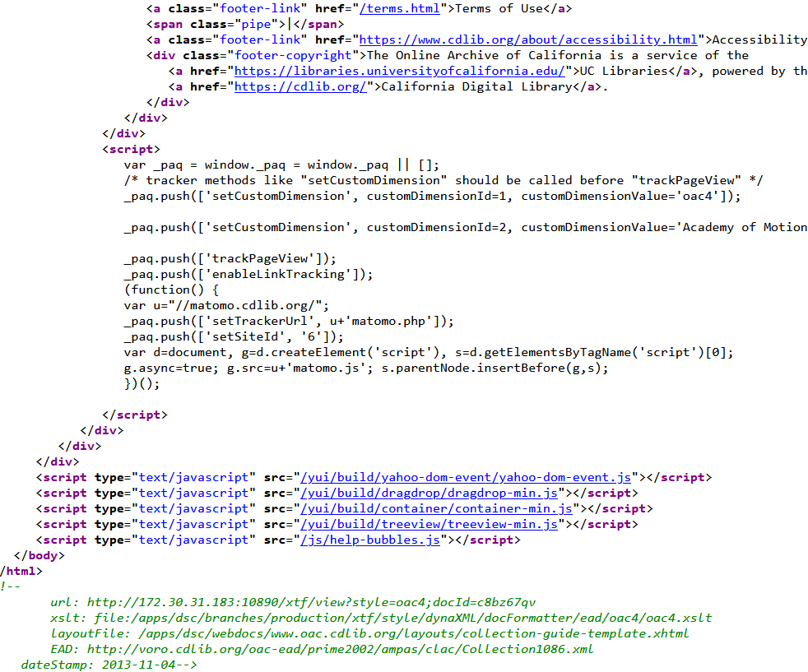This screenshot has height=672, width=808.
Task: Open the yahoo-dom-event.js source link
Action: point(466,478)
